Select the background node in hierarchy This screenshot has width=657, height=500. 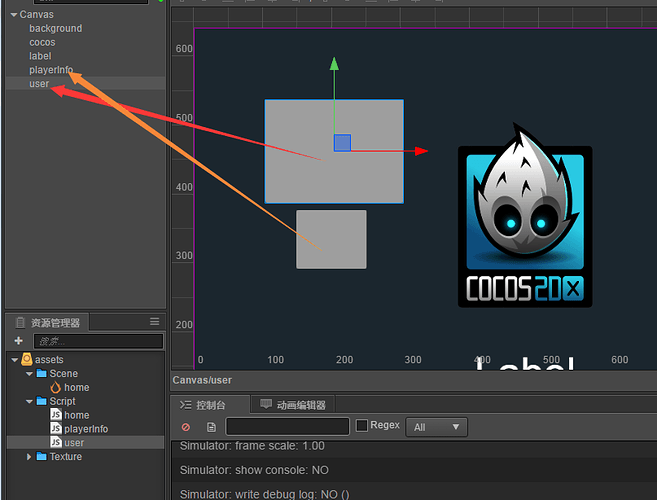coord(56,28)
